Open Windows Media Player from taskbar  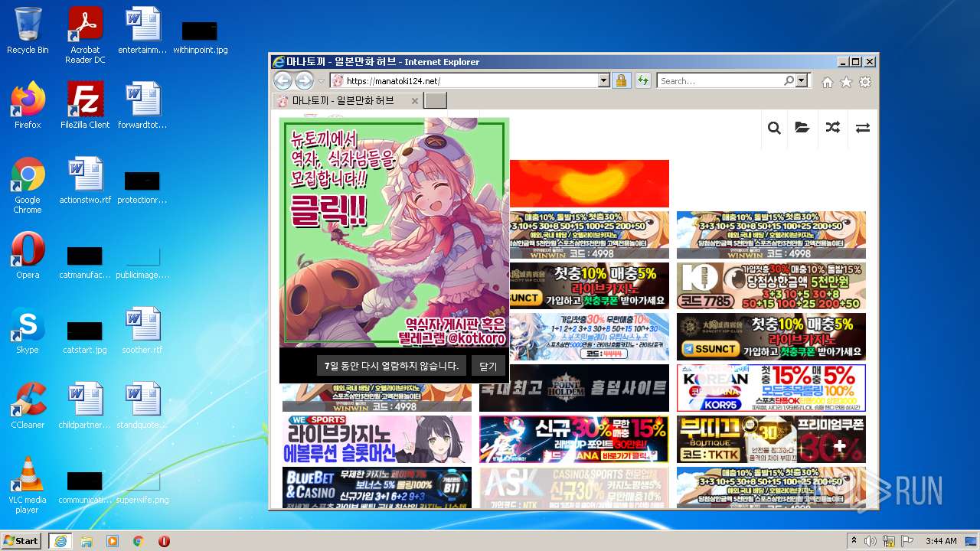click(x=113, y=541)
